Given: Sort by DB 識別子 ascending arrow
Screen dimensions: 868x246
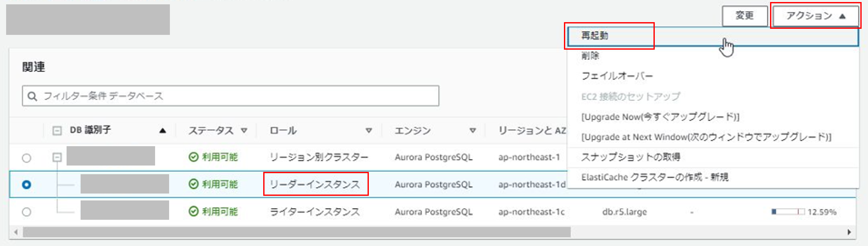Looking at the screenshot, I should click(x=162, y=131).
